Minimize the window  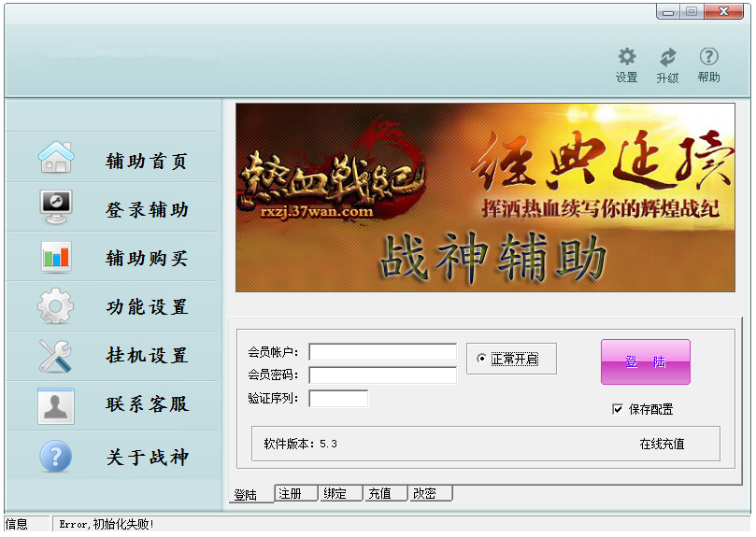[x=668, y=11]
